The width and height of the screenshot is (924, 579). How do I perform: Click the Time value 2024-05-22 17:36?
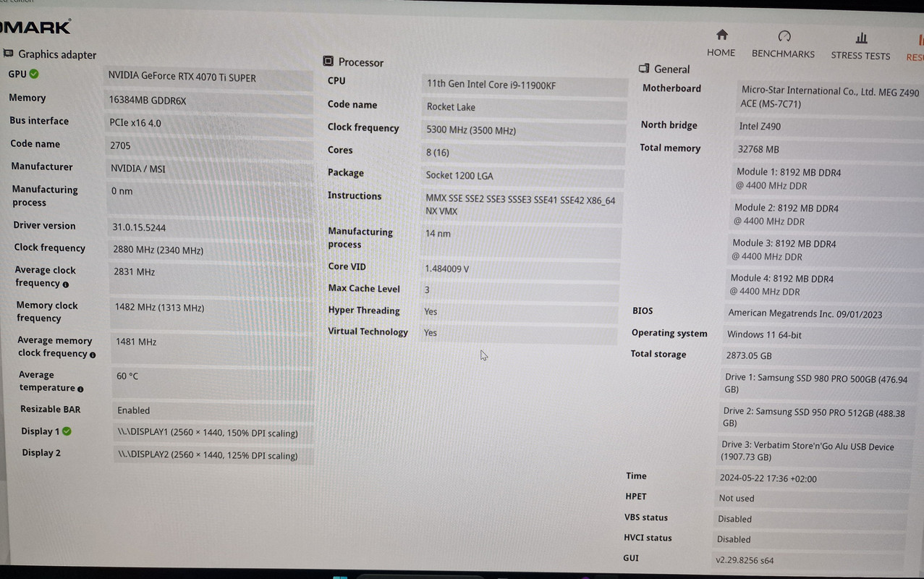click(x=768, y=478)
